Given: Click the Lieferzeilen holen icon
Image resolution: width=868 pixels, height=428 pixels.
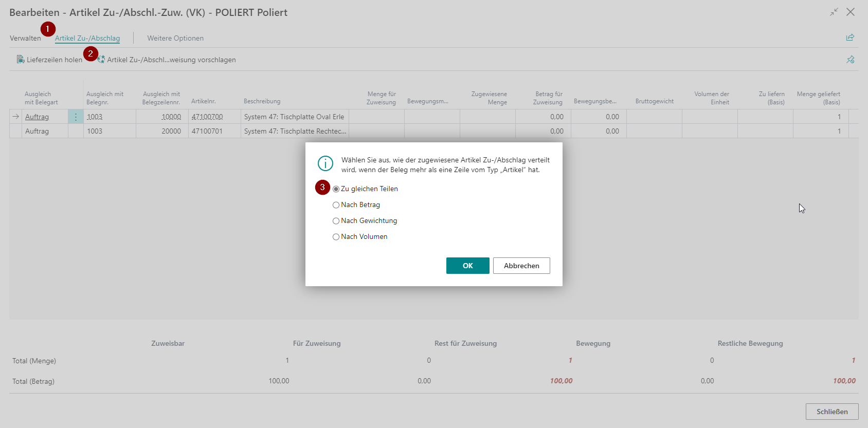Looking at the screenshot, I should [21, 60].
